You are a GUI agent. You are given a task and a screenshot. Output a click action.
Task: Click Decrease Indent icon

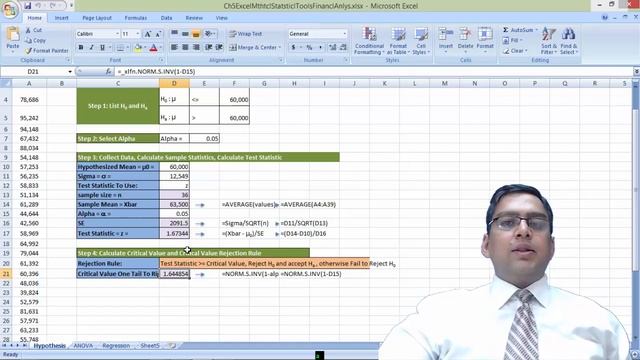tap(209, 48)
